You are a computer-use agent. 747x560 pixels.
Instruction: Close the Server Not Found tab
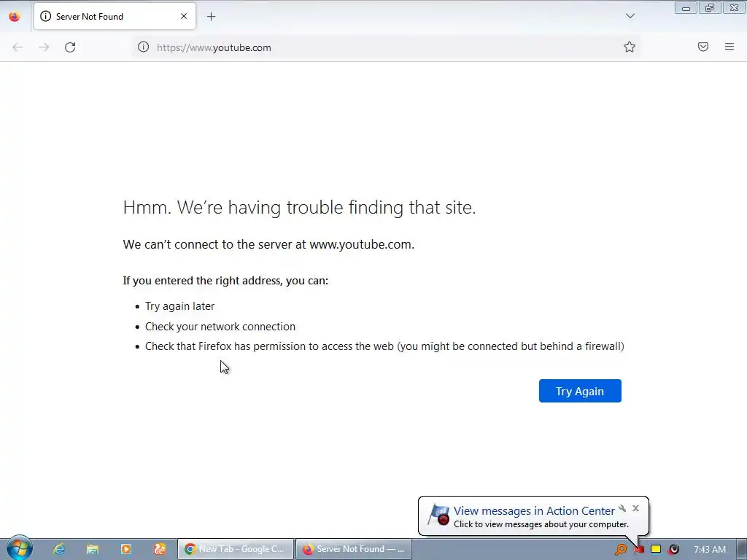pyautogui.click(x=183, y=16)
